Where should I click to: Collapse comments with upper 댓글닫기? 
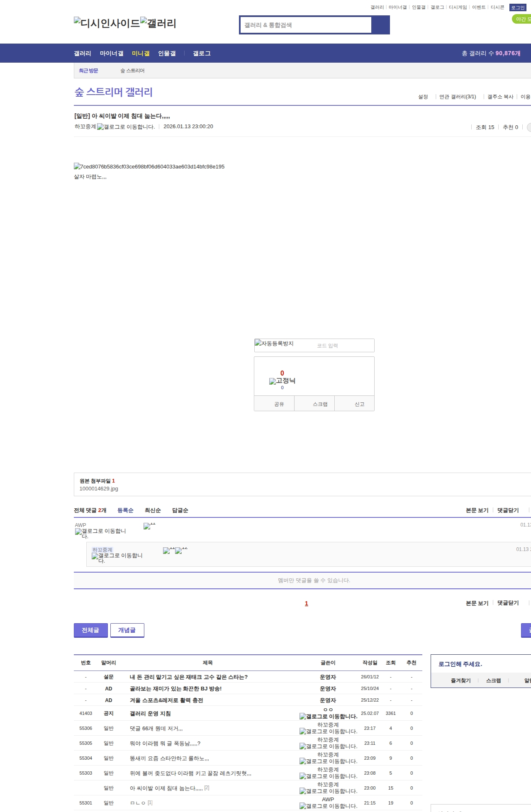508,510
